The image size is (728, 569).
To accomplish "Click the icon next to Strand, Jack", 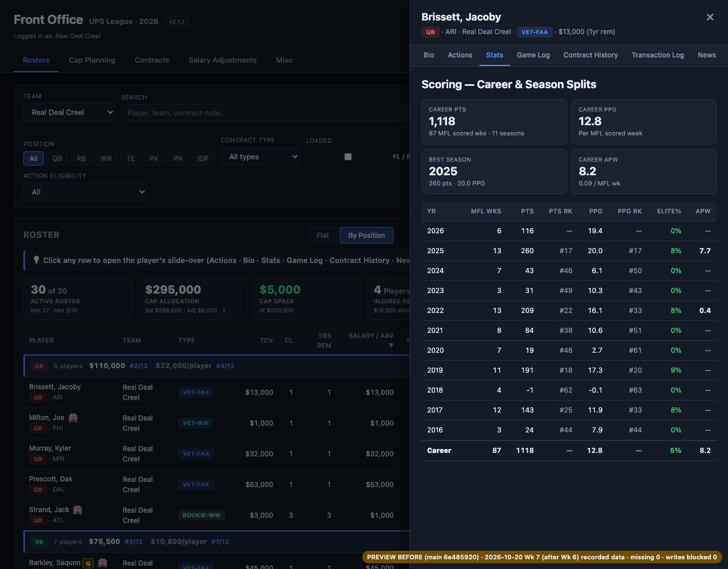I will click(77, 510).
